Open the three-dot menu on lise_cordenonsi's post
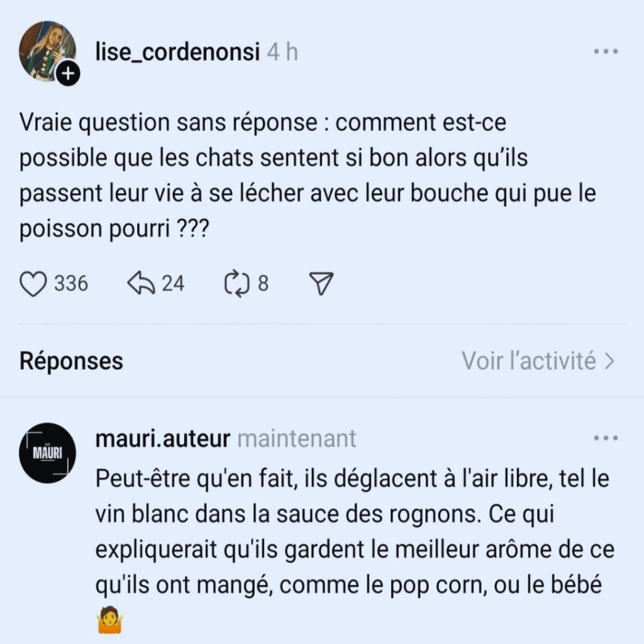 [606, 52]
